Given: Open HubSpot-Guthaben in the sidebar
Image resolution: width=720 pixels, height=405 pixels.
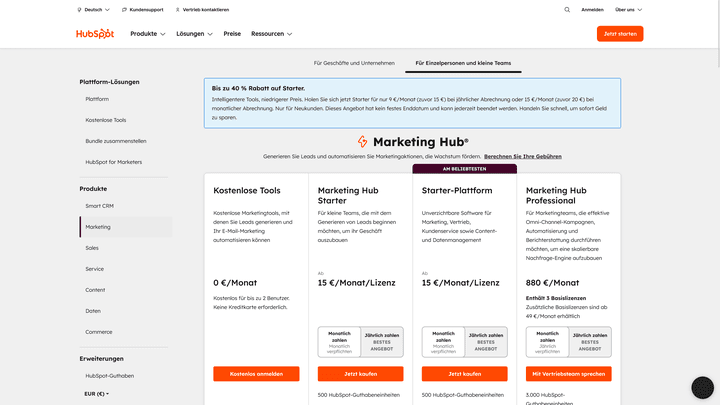Looking at the screenshot, I should [x=110, y=376].
